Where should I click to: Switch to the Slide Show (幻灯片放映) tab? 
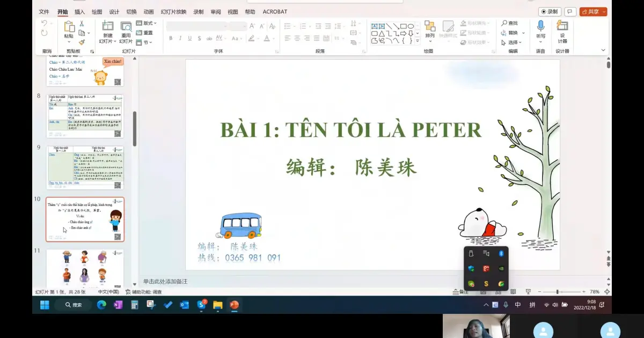(173, 12)
